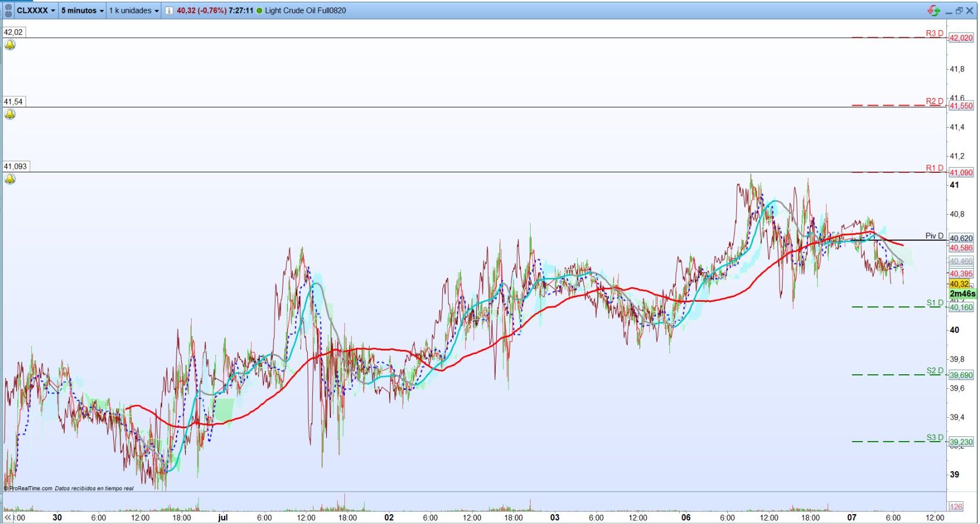Click the 39,230 support price tag

coord(961,442)
